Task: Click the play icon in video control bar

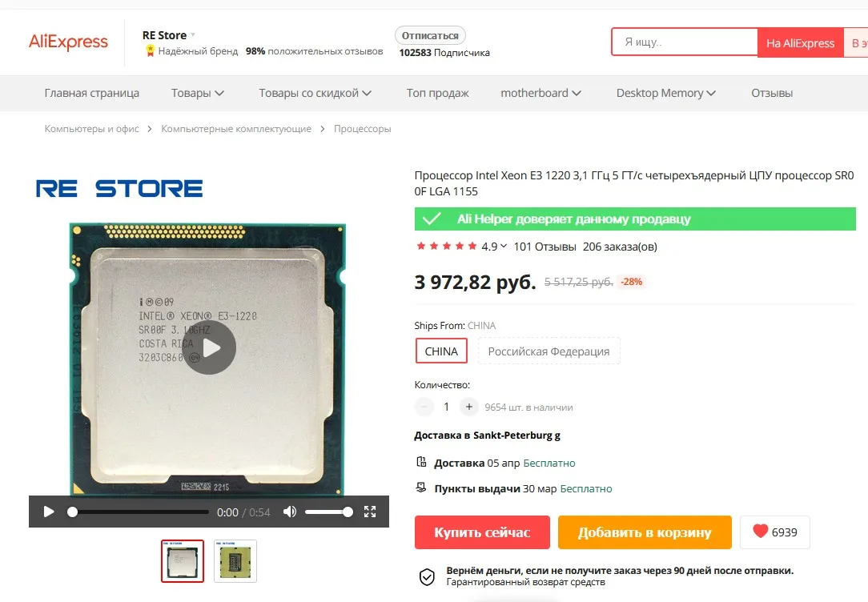Action: pyautogui.click(x=49, y=512)
